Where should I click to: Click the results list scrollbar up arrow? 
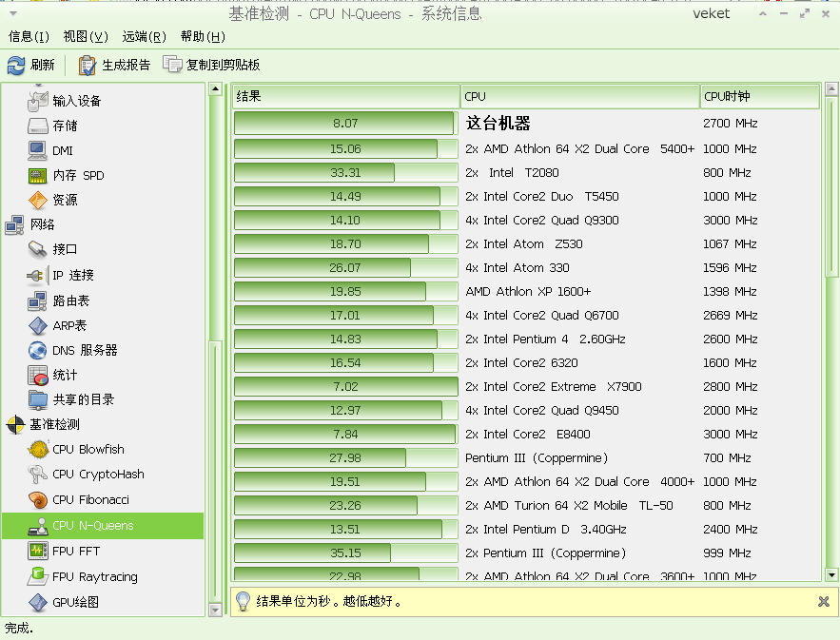(831, 88)
